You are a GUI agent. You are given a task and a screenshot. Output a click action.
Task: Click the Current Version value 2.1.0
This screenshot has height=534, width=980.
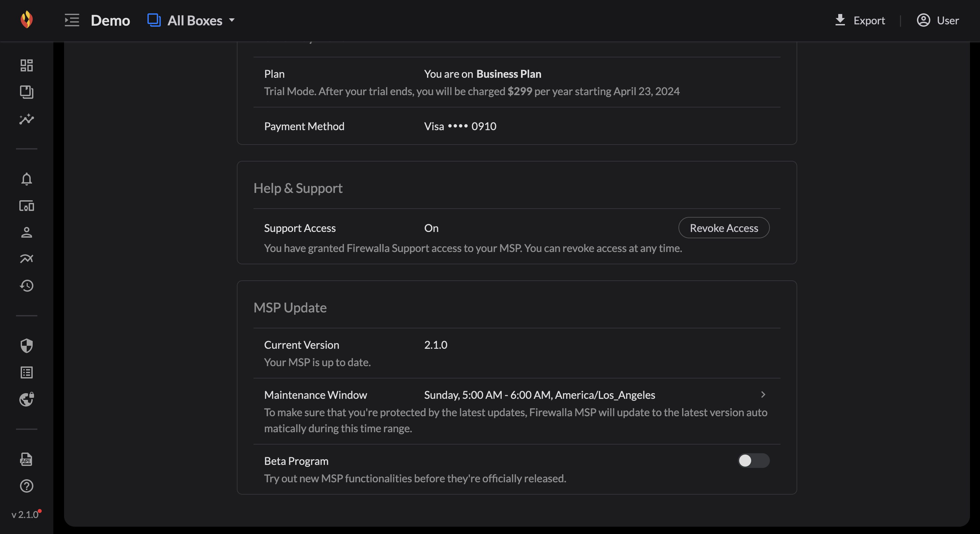click(436, 344)
